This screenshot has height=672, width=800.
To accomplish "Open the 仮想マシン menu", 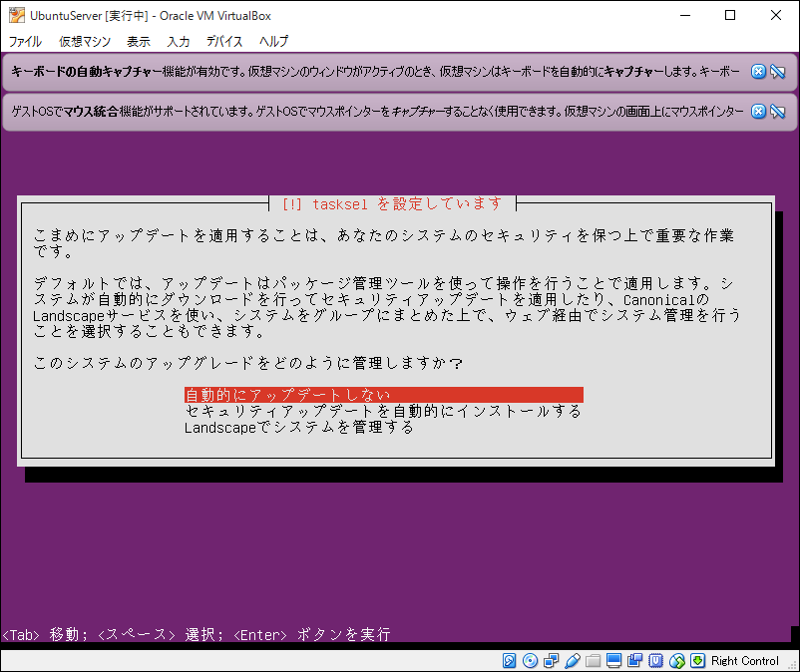I will click(x=85, y=42).
